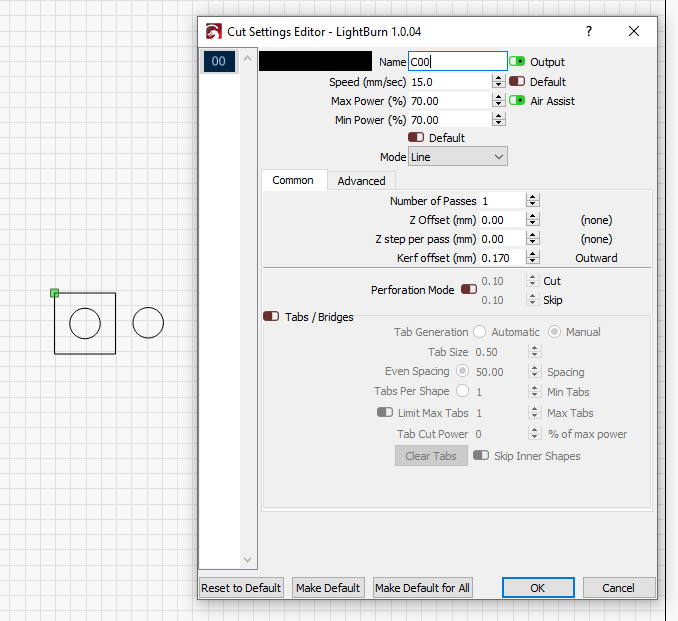This screenshot has width=678, height=621.
Task: Toggle the Default switch beside Speed
Action: pos(518,82)
